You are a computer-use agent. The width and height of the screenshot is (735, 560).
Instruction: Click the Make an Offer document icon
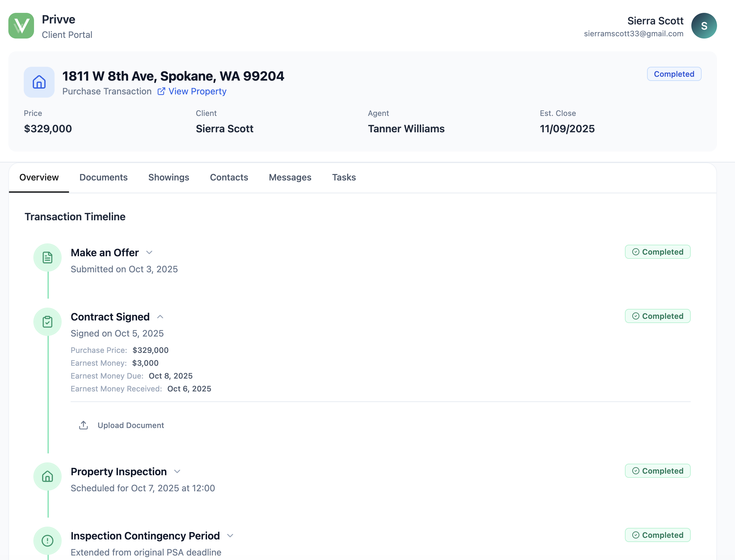(x=47, y=257)
